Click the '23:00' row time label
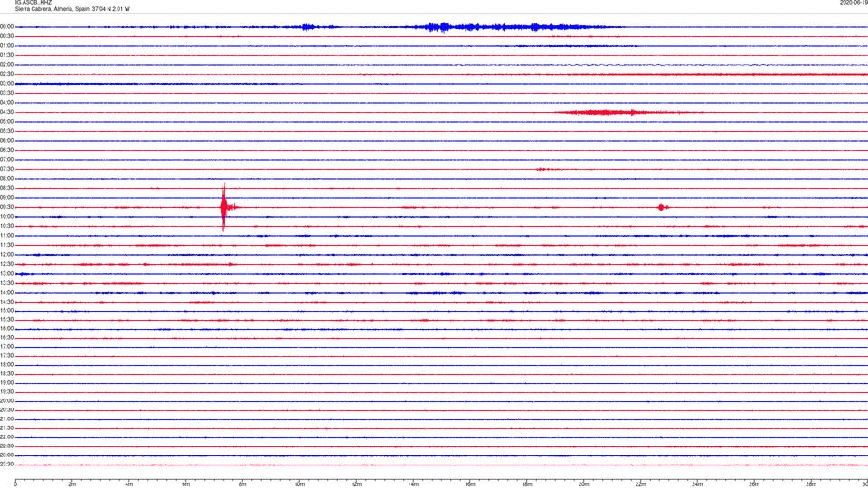This screenshot has height=488, width=868. (6, 455)
